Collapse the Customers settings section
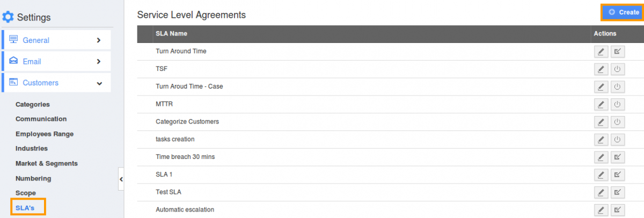This screenshot has height=218, width=644. click(57, 83)
